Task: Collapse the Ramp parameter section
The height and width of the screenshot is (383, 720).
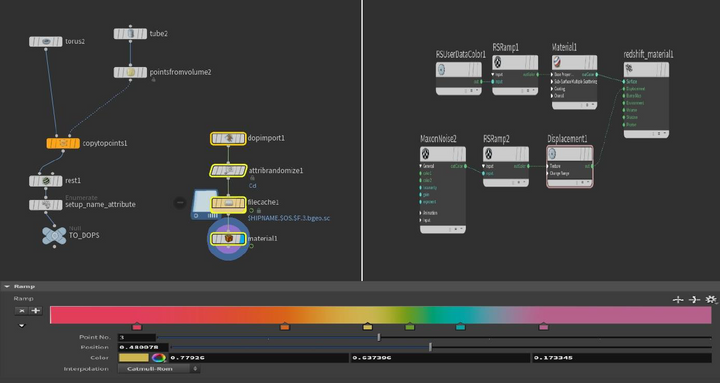Action: [x=7, y=286]
